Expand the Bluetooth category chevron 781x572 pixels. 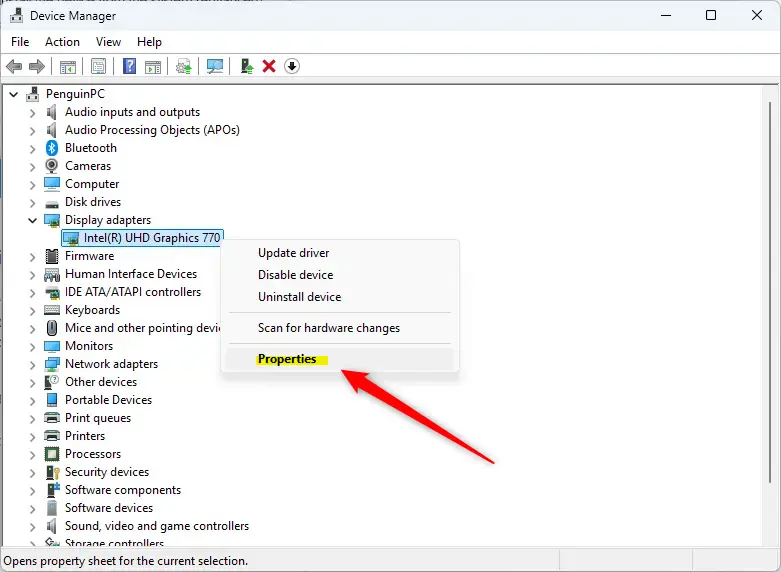pos(32,149)
